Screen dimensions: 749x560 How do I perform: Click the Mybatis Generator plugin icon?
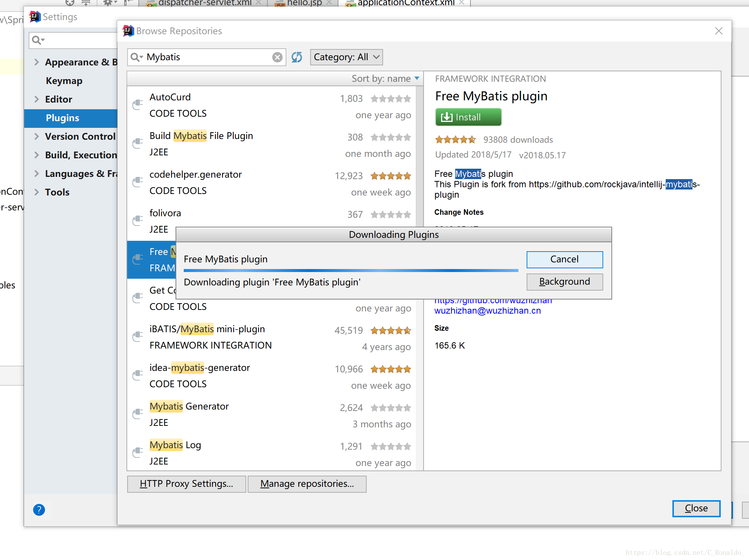tap(138, 414)
